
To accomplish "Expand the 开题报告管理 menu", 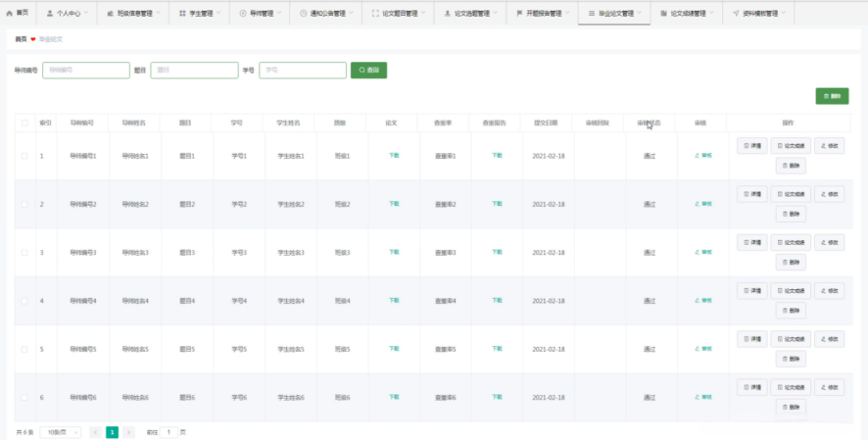I will [543, 13].
